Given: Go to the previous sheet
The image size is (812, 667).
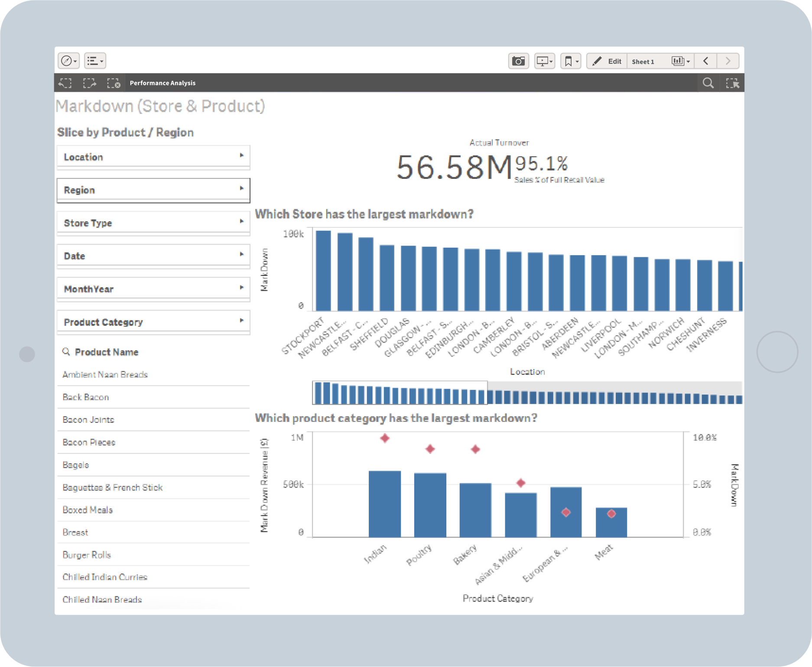Looking at the screenshot, I should (705, 61).
